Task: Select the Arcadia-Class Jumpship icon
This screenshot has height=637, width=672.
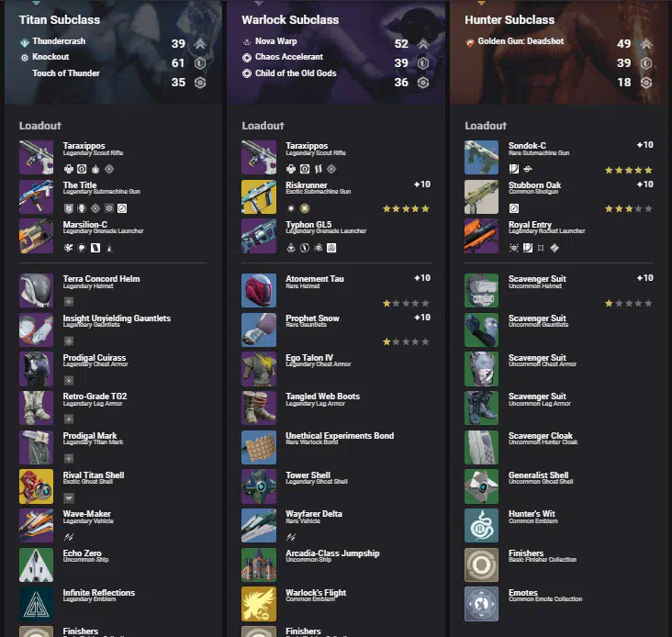Action: pyautogui.click(x=259, y=565)
